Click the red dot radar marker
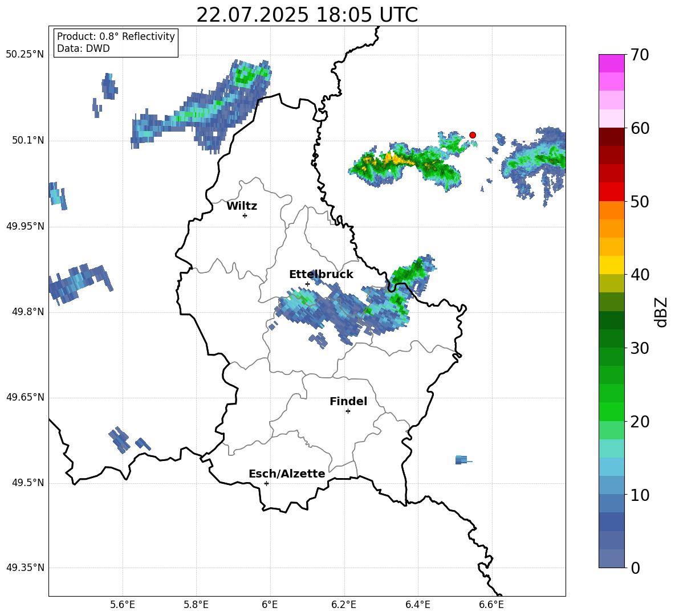The width and height of the screenshot is (675, 616). click(473, 135)
